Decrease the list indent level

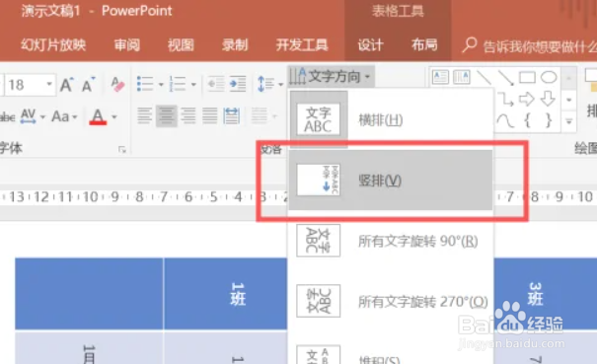215,84
